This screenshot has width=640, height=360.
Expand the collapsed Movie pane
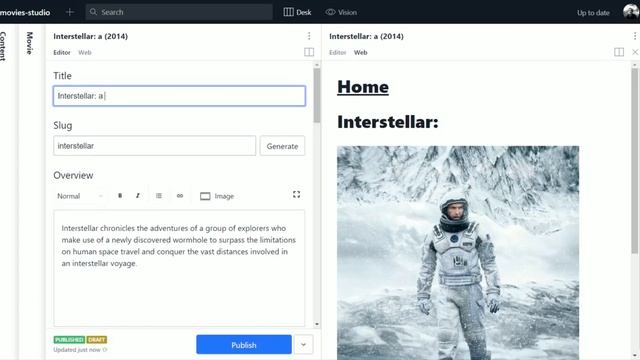[29, 43]
